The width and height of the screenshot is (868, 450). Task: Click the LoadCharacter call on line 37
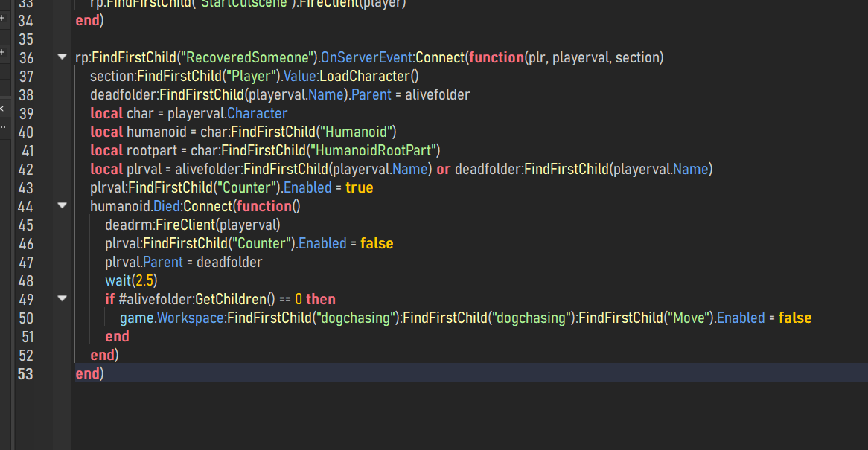coord(363,76)
